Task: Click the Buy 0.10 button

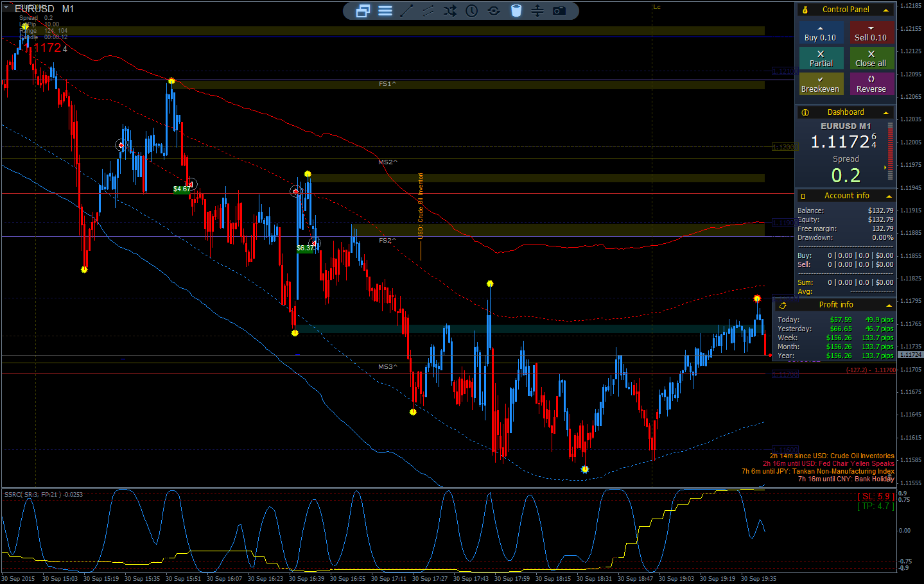Action: pos(821,33)
